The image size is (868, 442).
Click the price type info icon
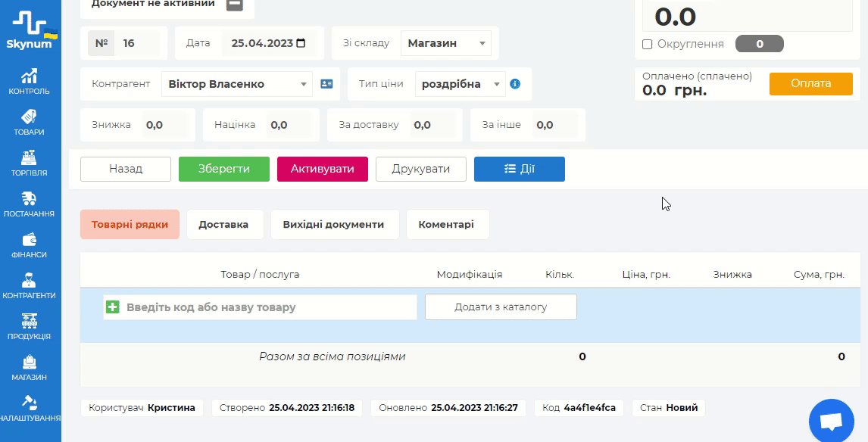(515, 84)
